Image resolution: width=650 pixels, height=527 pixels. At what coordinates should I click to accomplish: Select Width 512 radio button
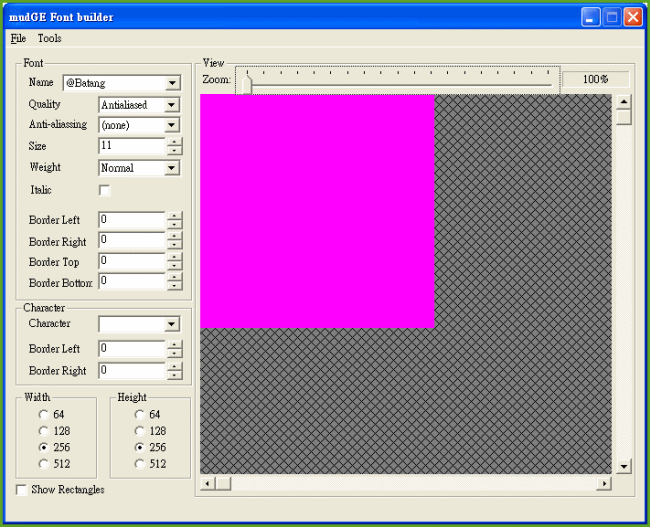pos(42,464)
